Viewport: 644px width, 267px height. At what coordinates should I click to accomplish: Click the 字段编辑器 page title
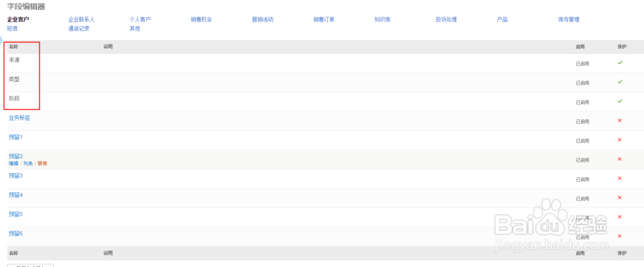[26, 7]
